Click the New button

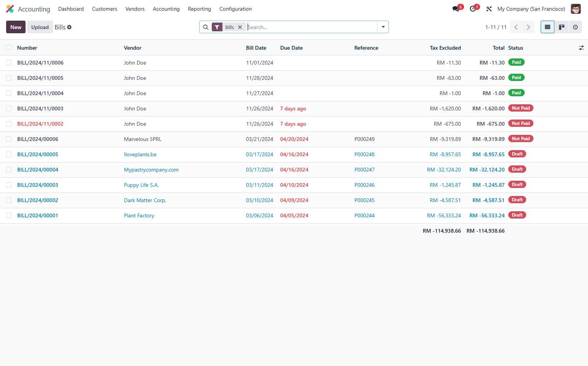[x=16, y=27]
